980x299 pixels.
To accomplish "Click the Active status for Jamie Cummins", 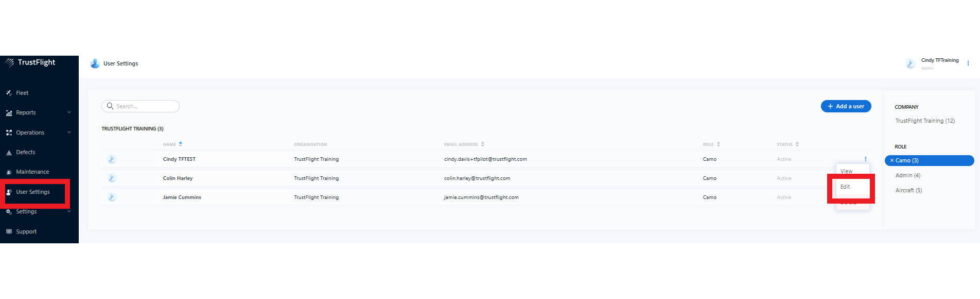I will [x=784, y=197].
